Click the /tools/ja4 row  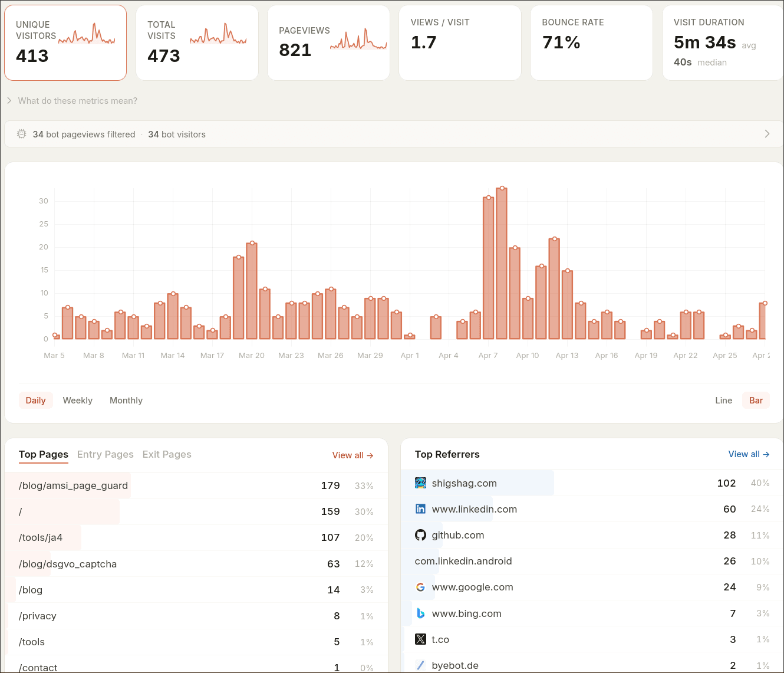point(196,537)
